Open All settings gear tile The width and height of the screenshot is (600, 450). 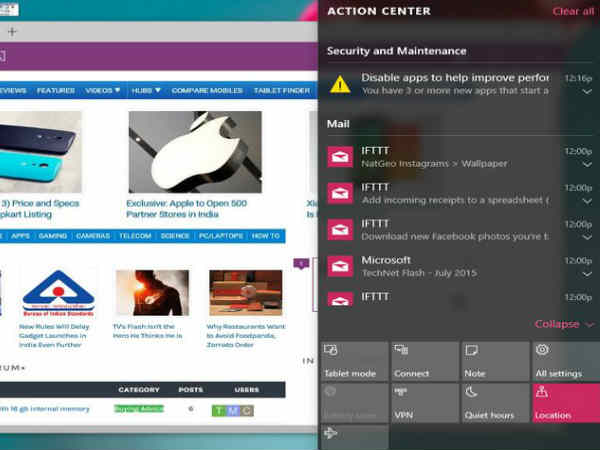(x=566, y=361)
